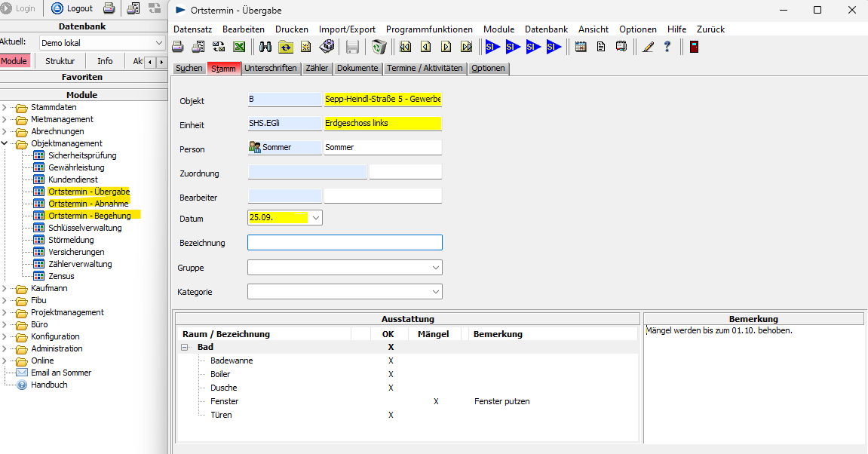868x454 pixels.
Task: Expand the Stammdaten folder
Action: click(5, 107)
